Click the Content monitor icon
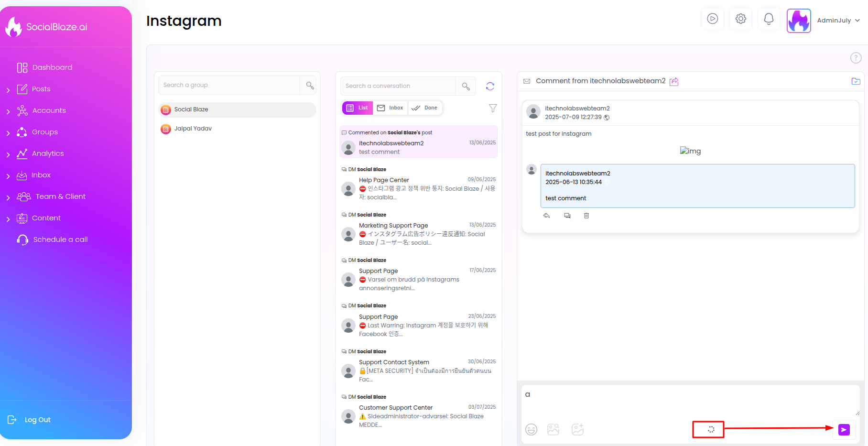This screenshot has width=868, height=446. pyautogui.click(x=22, y=218)
